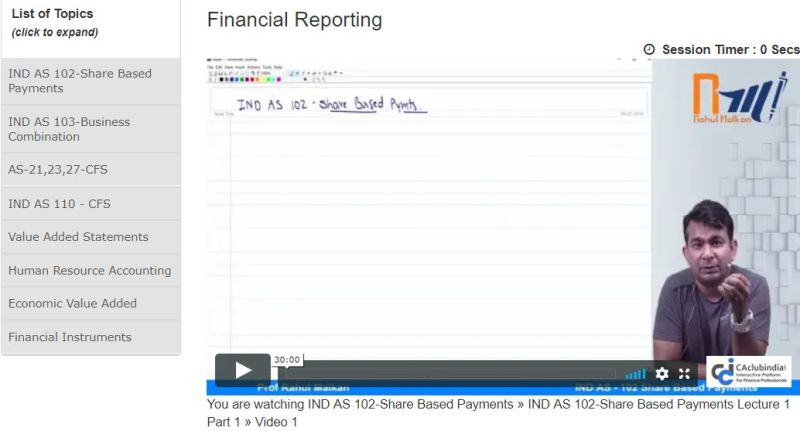Play the lecture video

(x=242, y=370)
